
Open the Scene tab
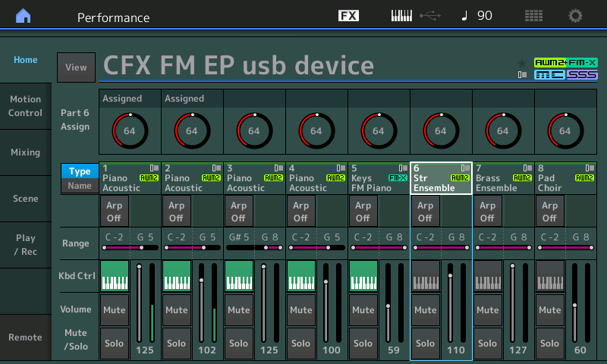click(x=26, y=199)
